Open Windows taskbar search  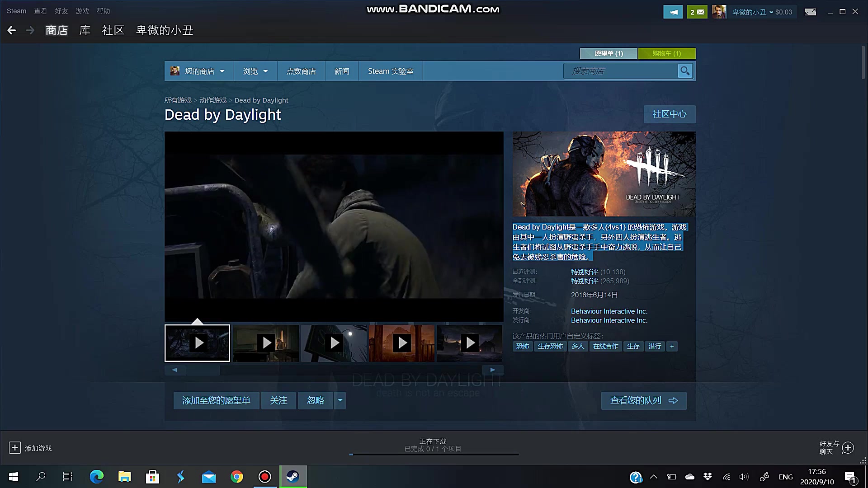[x=41, y=477]
